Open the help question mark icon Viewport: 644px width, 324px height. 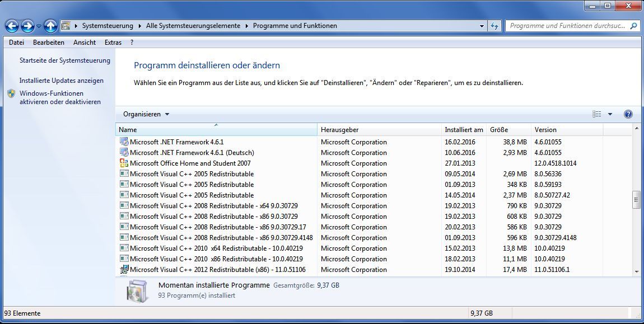pyautogui.click(x=628, y=114)
